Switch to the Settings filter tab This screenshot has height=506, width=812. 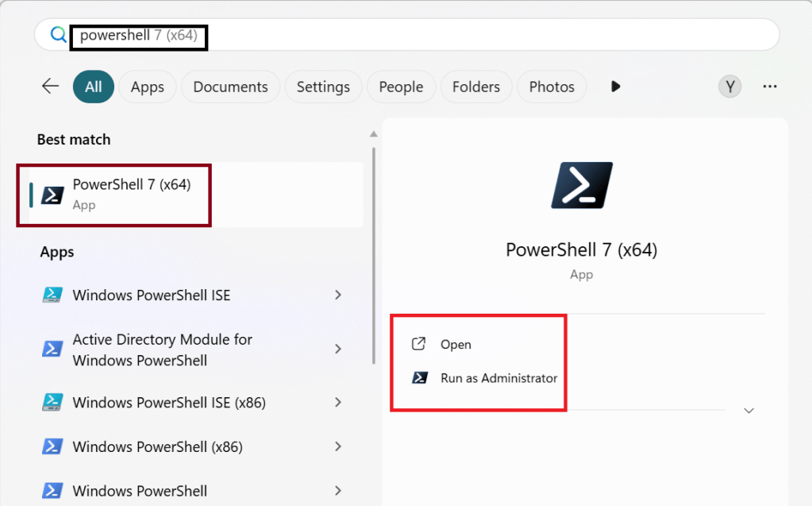pos(323,87)
